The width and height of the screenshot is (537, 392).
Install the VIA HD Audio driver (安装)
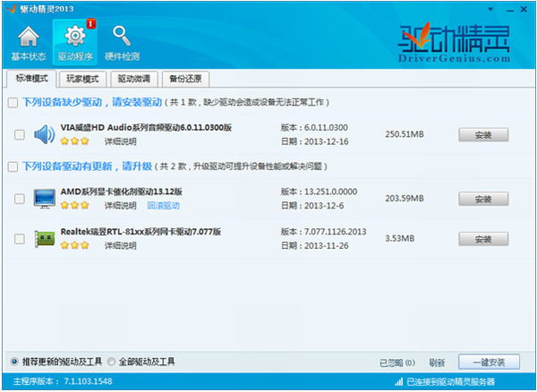point(483,135)
